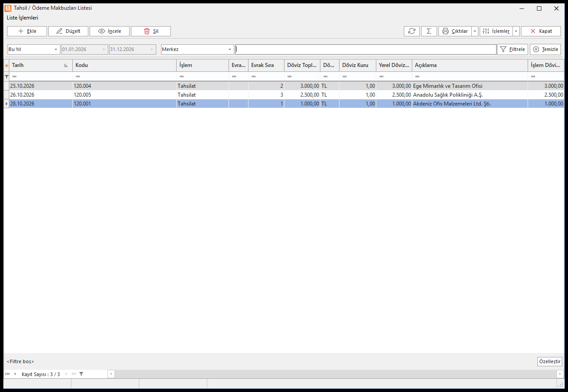The image size is (568, 392).
Task: Click the Açıklama column header
Action: [470, 66]
